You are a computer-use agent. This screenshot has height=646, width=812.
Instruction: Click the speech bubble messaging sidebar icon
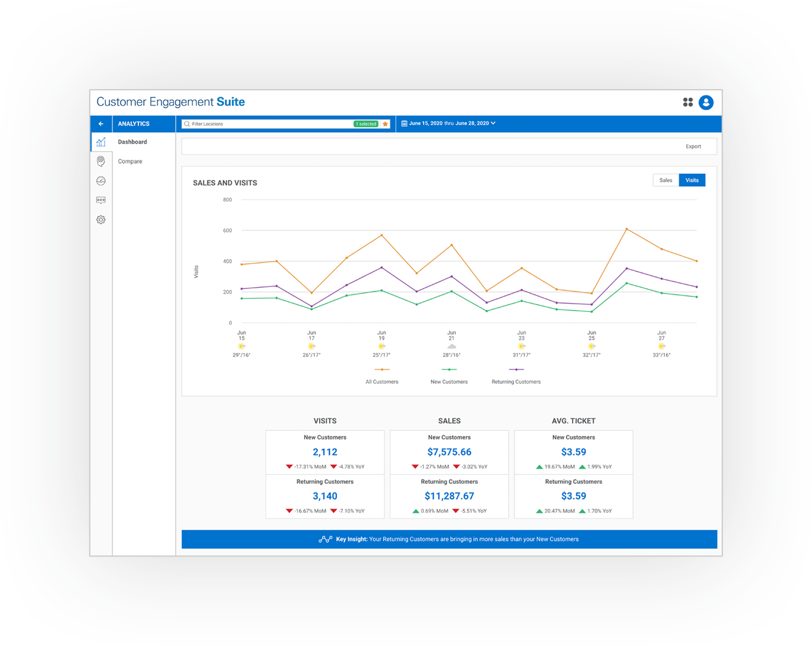pos(101,200)
